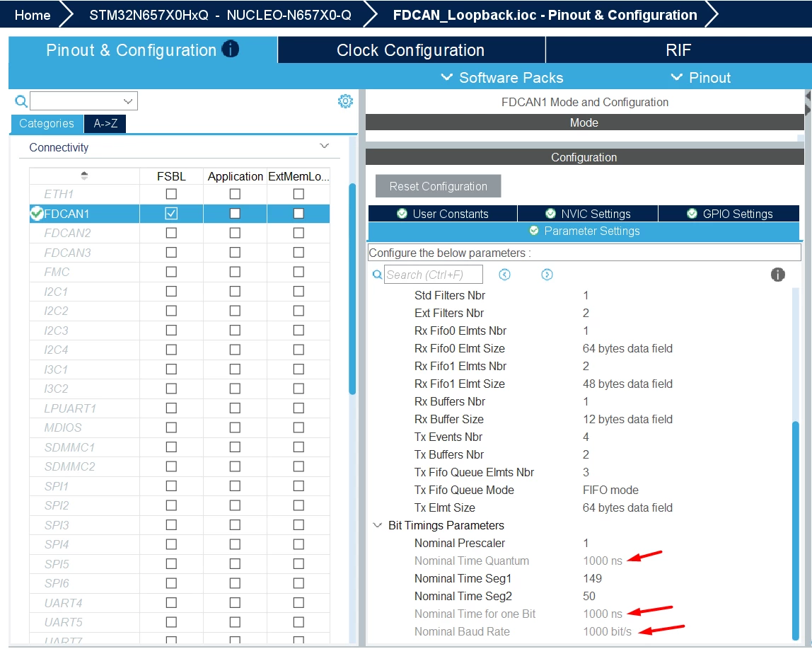Go to next parameter search result
Image resolution: width=812 pixels, height=649 pixels.
(x=547, y=275)
